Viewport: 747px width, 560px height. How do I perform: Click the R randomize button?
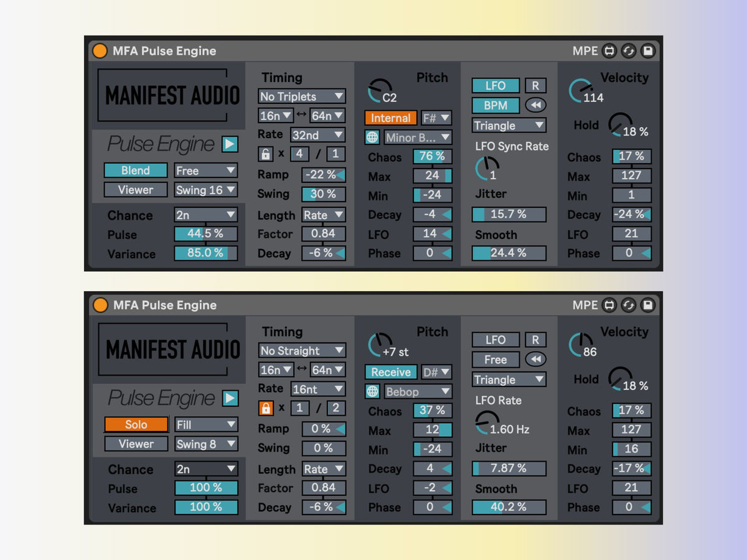pos(535,85)
